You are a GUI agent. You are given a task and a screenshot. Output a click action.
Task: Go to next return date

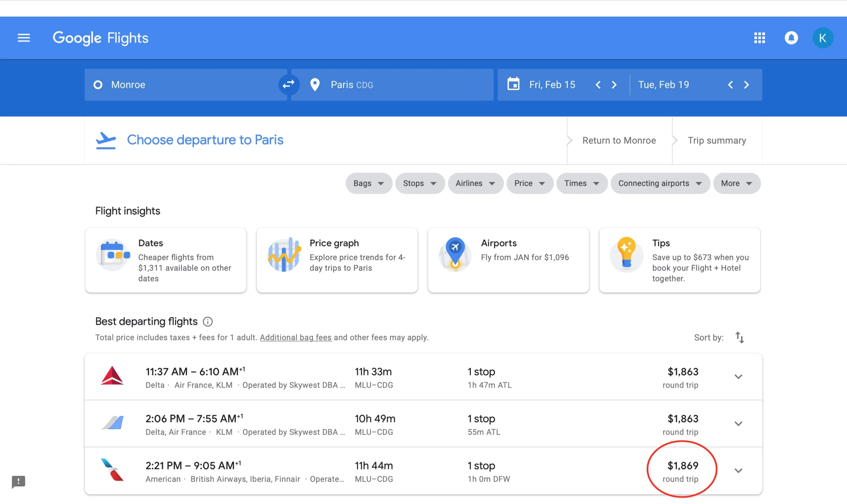click(x=746, y=85)
